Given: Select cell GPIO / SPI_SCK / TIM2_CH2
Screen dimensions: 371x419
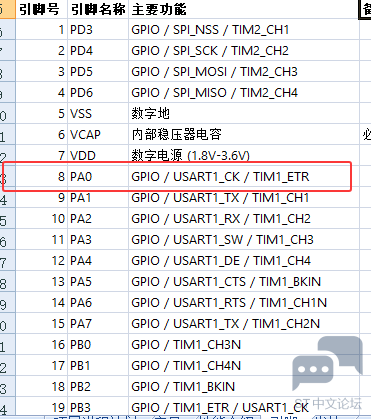Looking at the screenshot, I should click(244, 51).
